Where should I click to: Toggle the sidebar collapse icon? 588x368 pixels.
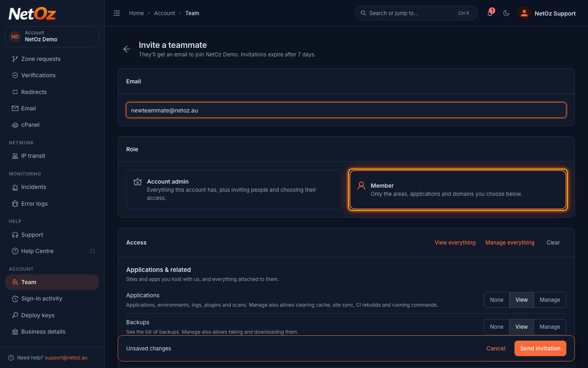click(x=117, y=13)
